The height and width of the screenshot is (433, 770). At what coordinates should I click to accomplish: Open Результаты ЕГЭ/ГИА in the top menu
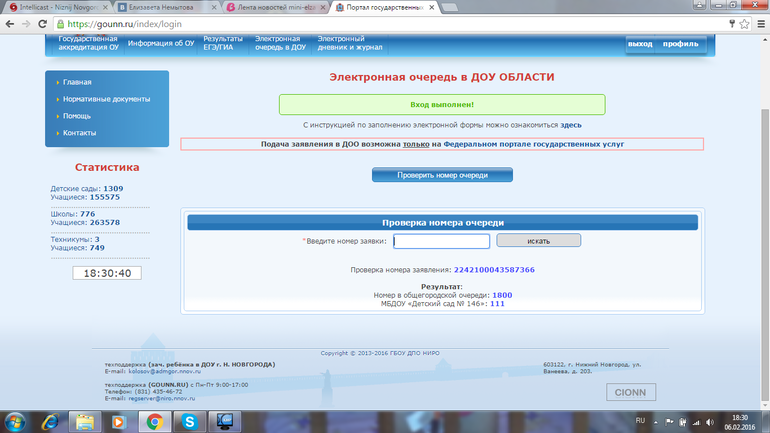point(223,43)
